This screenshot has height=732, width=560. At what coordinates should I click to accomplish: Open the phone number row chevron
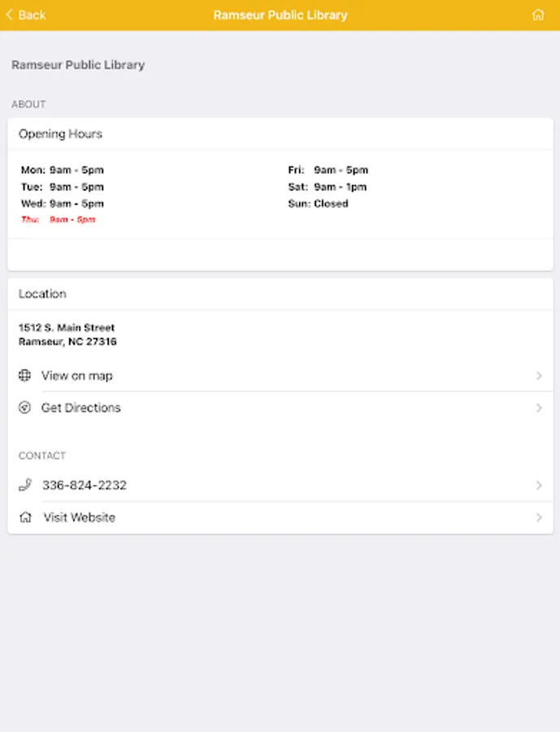539,485
